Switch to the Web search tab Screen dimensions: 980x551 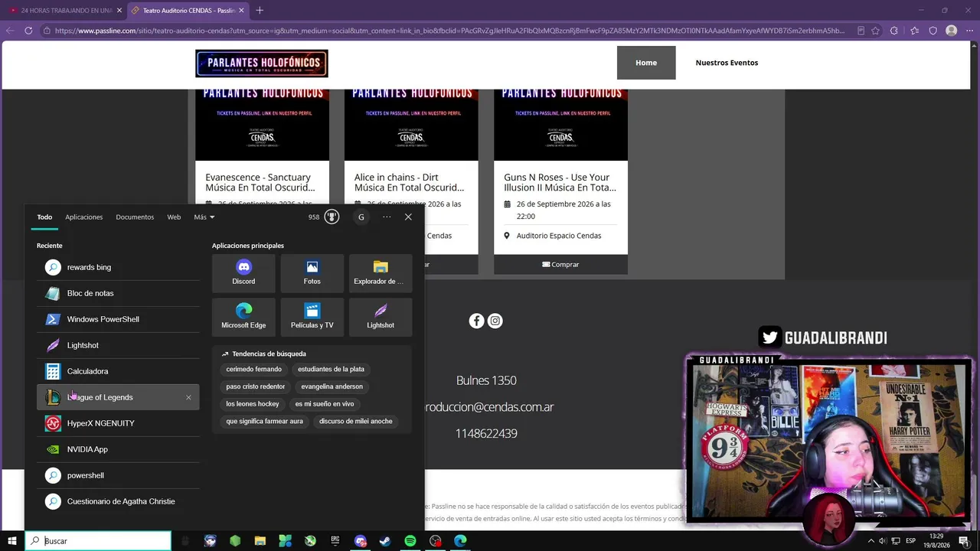174,217
